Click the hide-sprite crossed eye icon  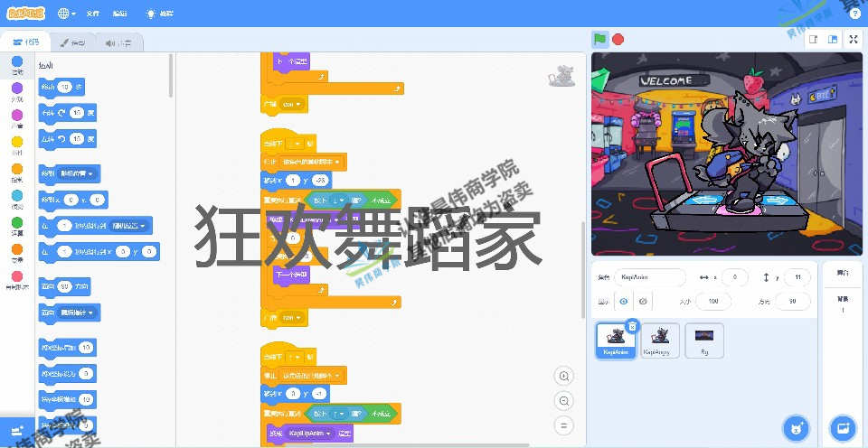[x=643, y=302]
